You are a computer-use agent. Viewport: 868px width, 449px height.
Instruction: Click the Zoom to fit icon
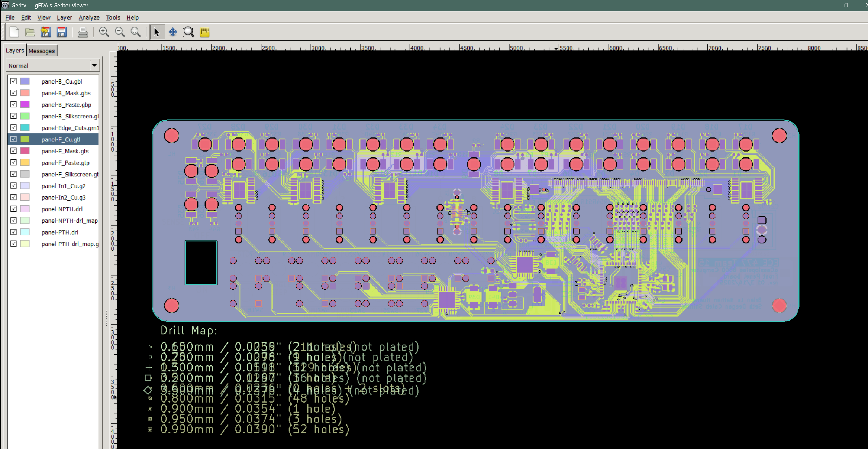pyautogui.click(x=136, y=32)
